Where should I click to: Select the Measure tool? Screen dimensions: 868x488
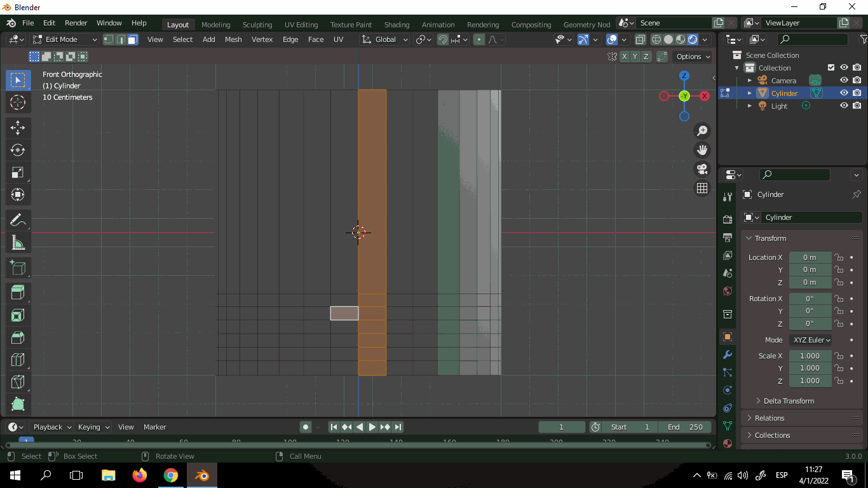18,243
